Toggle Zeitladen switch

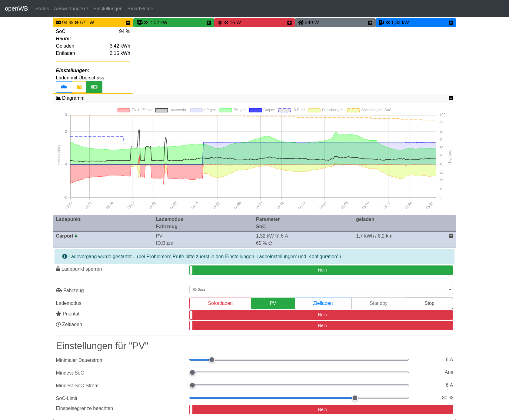point(321,325)
